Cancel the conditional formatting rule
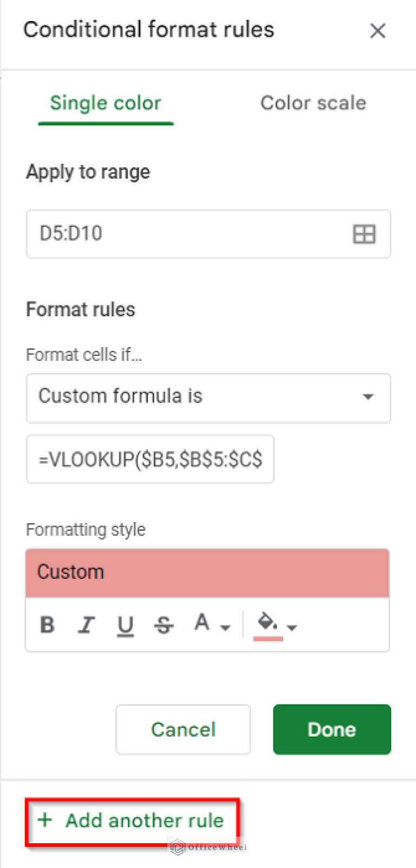Image resolution: width=416 pixels, height=868 pixels. tap(183, 729)
